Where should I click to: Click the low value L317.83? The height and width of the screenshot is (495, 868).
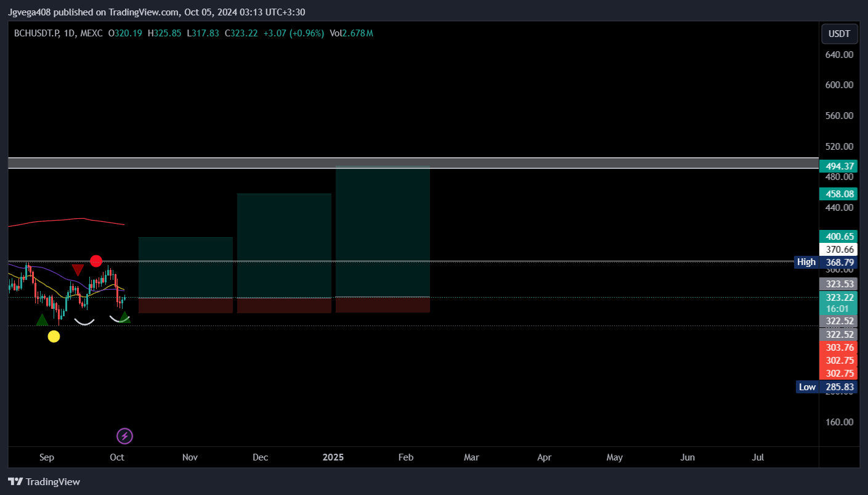point(203,33)
